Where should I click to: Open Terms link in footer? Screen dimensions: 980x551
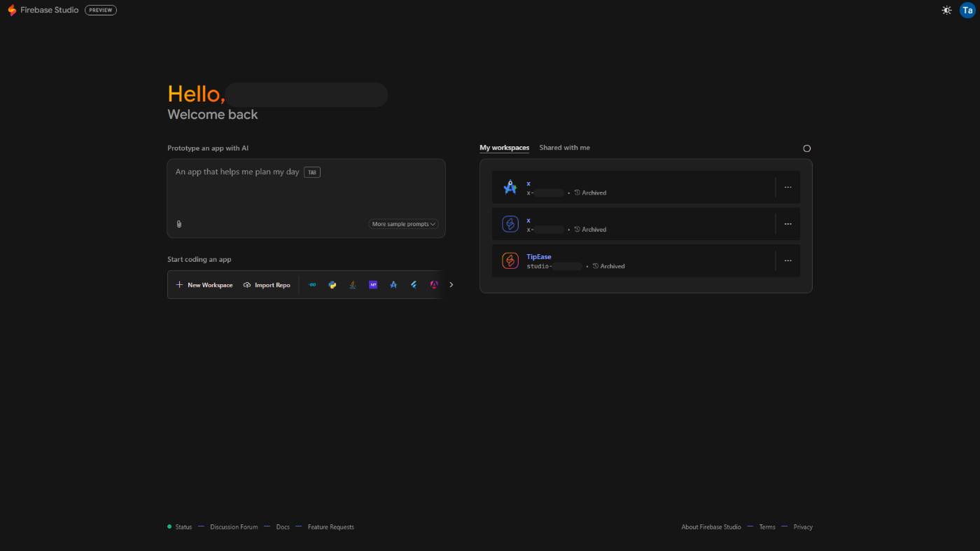click(x=767, y=527)
